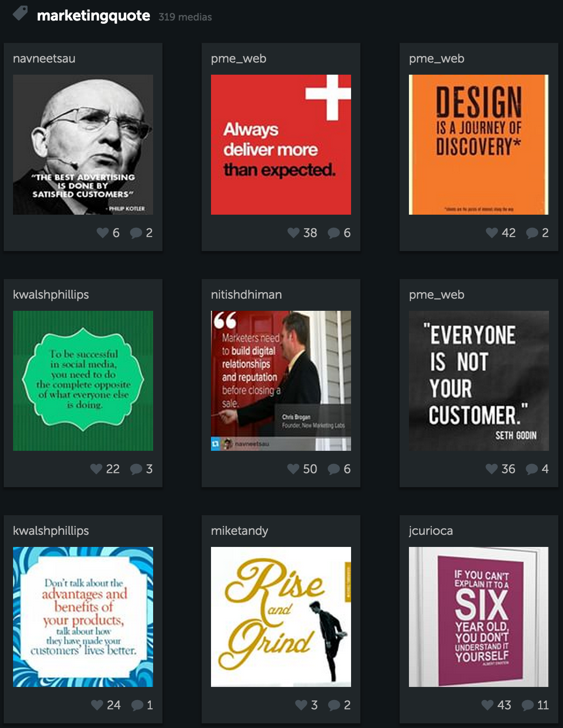Like the 'Rise and Grind' post
Image resolution: width=563 pixels, height=728 pixels.
pyautogui.click(x=301, y=705)
